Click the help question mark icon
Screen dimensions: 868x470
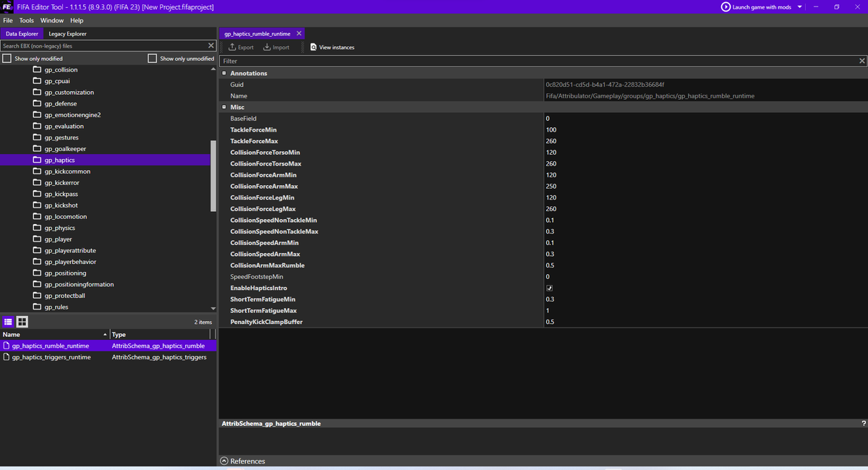coord(863,423)
